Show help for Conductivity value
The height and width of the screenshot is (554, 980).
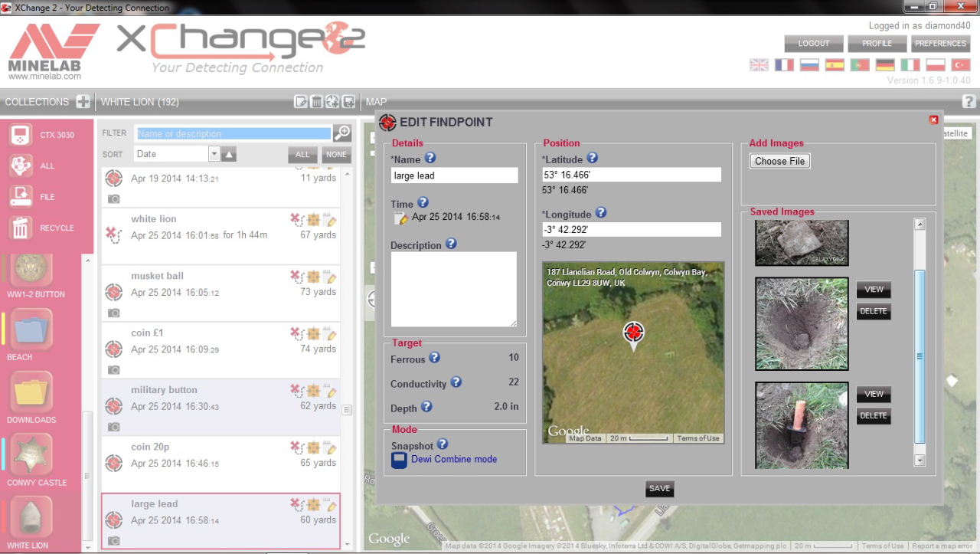coord(456,382)
